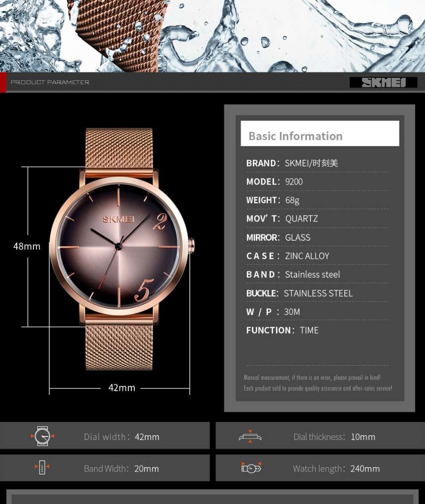Select the rose gold watch product image
The image size is (425, 504).
coord(122,249)
